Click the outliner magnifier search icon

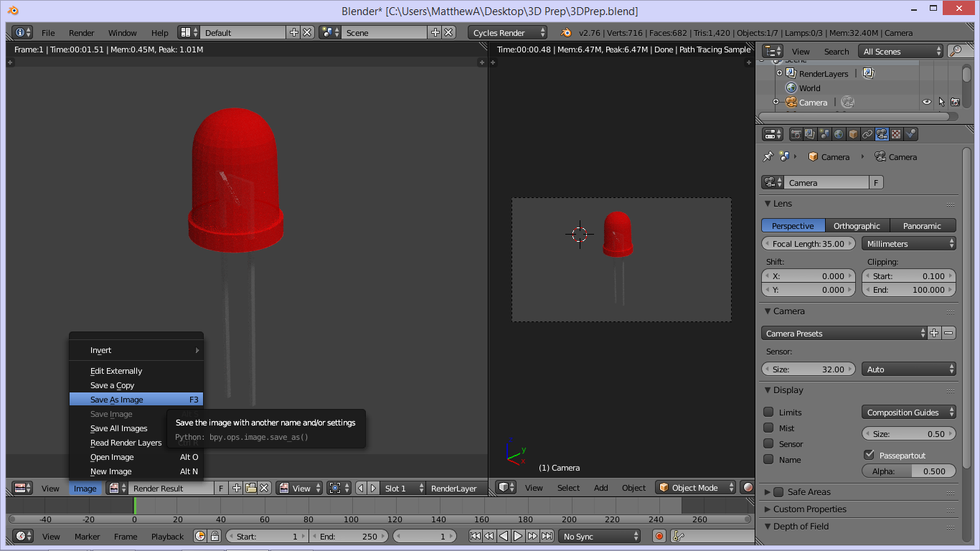(956, 51)
